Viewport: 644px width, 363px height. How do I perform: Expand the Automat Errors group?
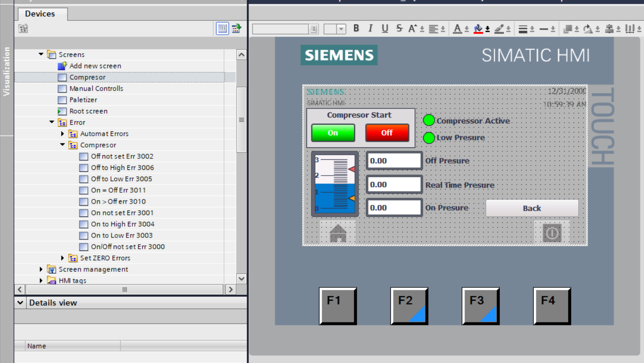pos(62,134)
